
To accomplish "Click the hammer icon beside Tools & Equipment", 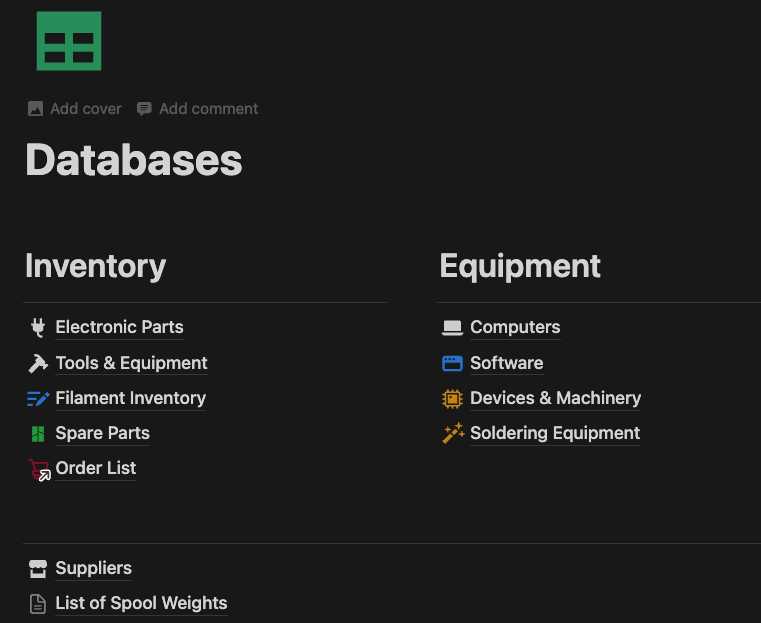I will coord(38,363).
